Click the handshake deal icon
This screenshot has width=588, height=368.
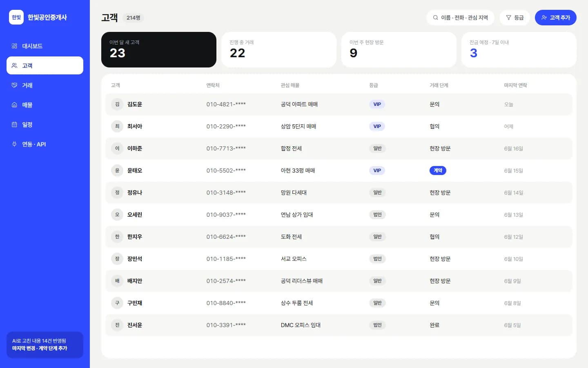click(x=14, y=85)
